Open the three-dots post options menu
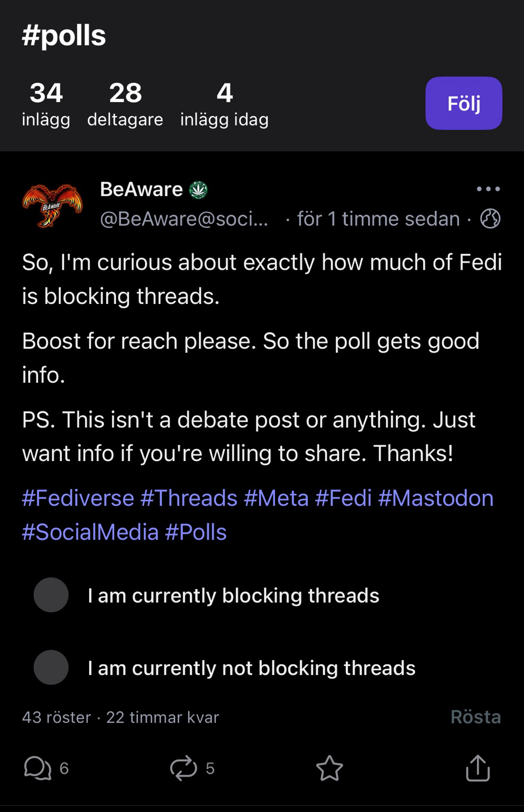524x812 pixels. (488, 189)
